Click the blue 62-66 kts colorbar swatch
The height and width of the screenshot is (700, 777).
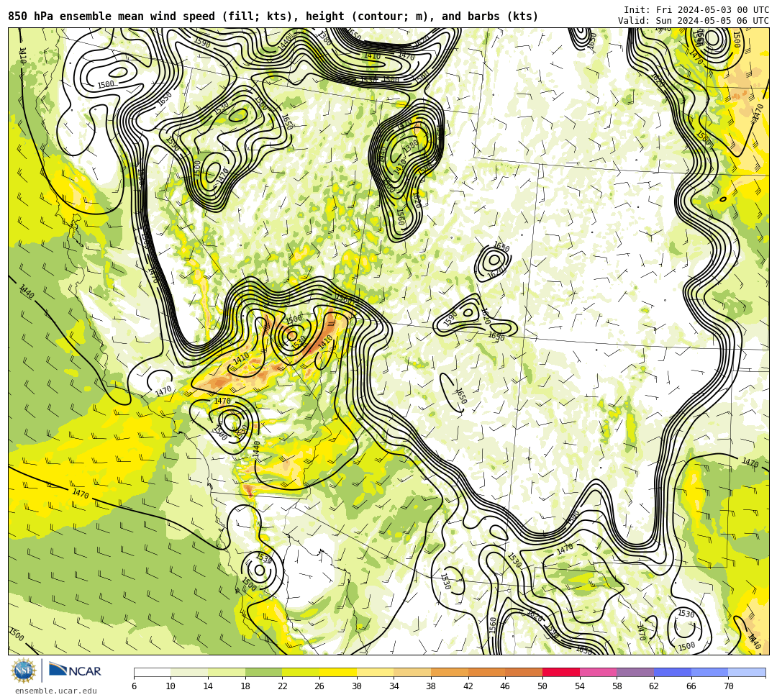click(x=673, y=672)
